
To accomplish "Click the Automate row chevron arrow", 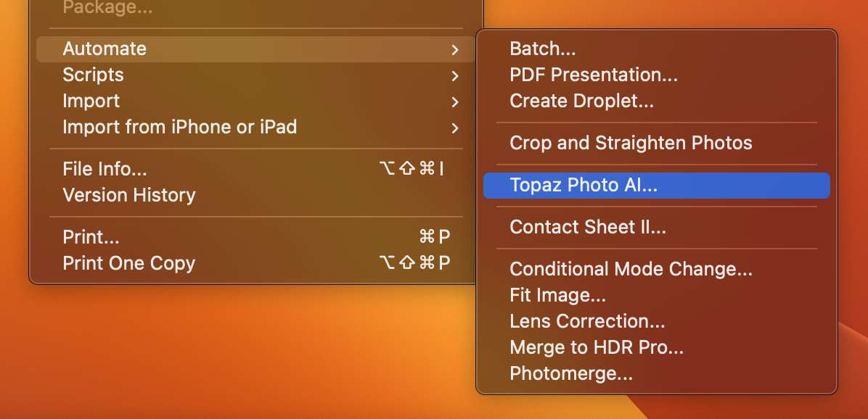I will (454, 50).
